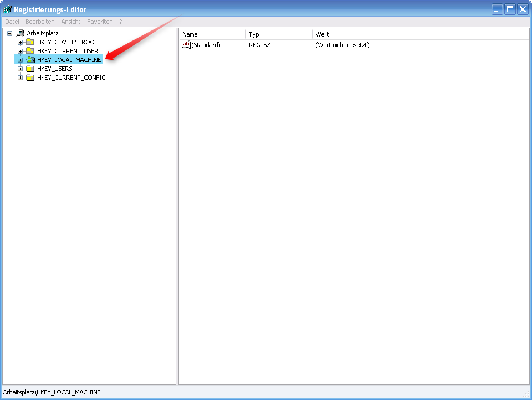Click the Registrierungs-Editor title bar icon
The width and height of the screenshot is (532, 400).
tap(7, 9)
